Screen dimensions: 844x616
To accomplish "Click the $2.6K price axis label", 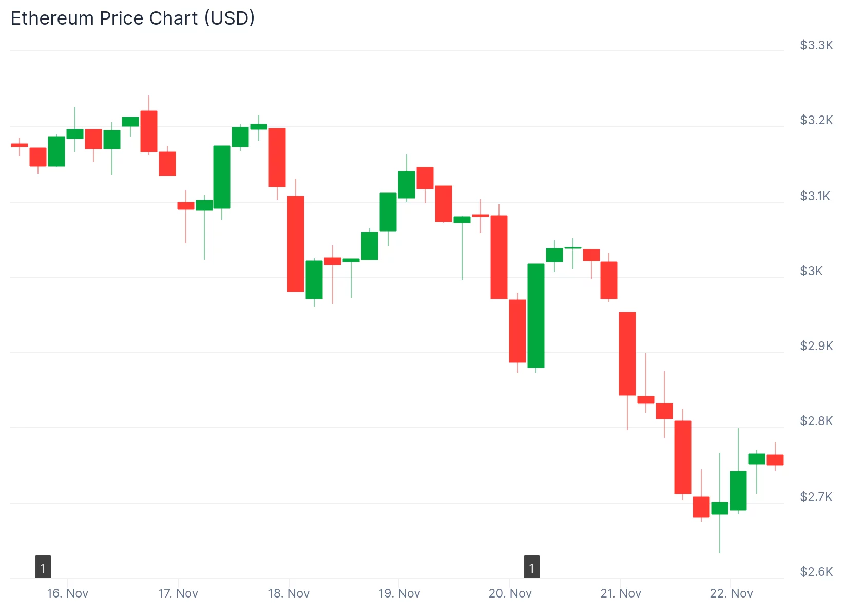I will pos(816,572).
